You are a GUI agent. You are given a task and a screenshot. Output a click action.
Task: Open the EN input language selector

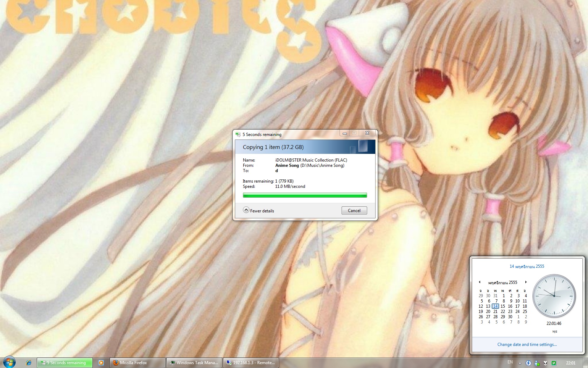tap(510, 362)
